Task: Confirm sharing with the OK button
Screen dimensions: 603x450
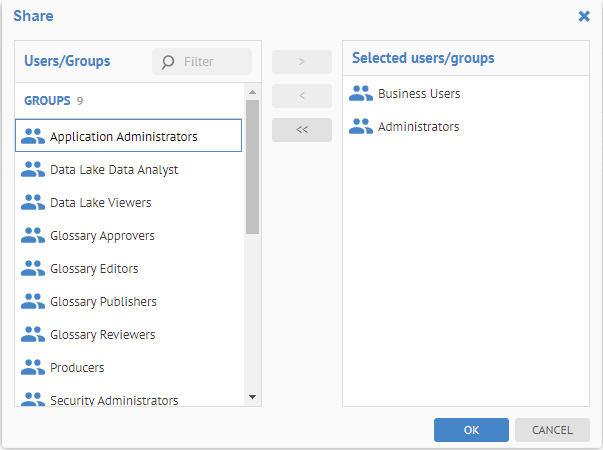Action: [471, 430]
